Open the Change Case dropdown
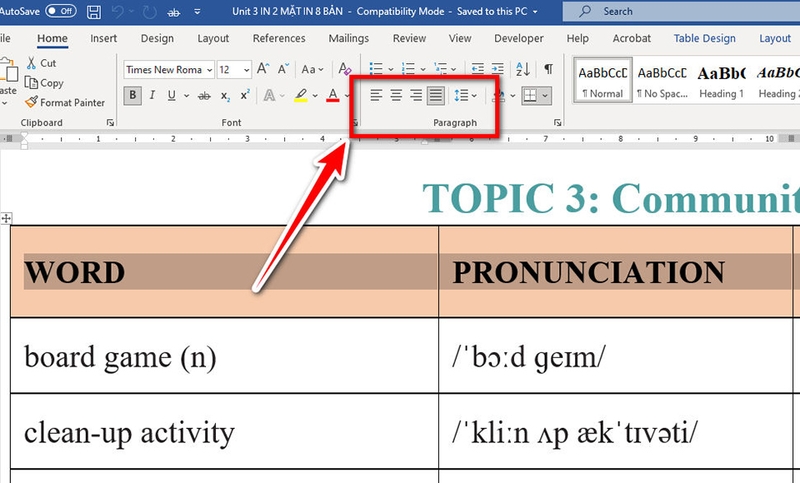 coord(312,69)
